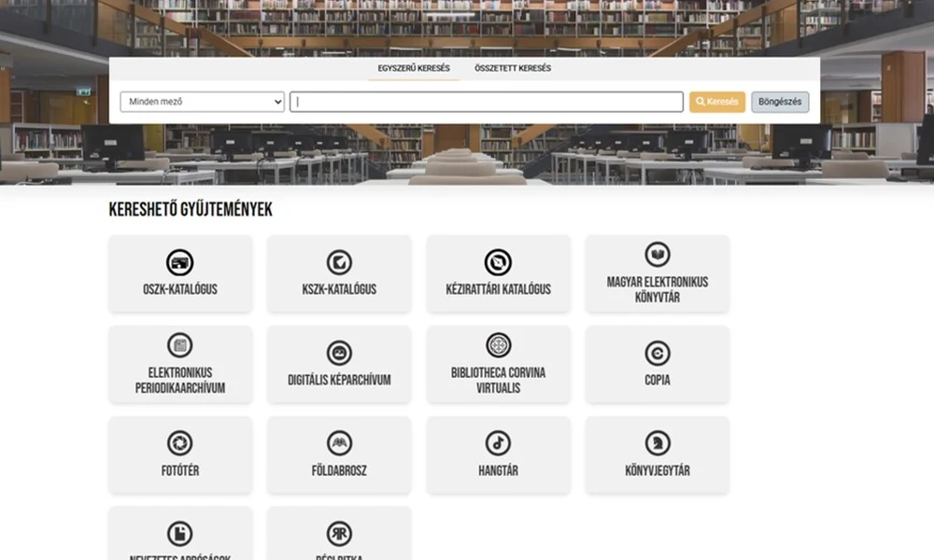Open the Nevezetes apróságok document icon
Screen dimensions: 934x560
pos(180,534)
